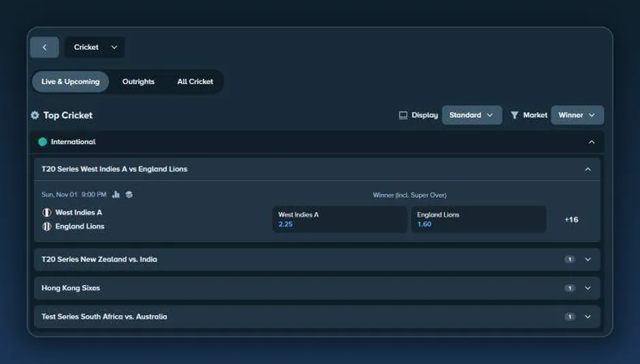
Task: Open the Standard display dropdown
Action: click(x=472, y=115)
